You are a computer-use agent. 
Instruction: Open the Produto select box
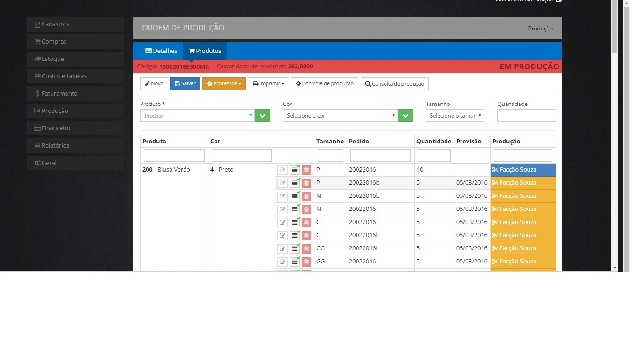198,116
